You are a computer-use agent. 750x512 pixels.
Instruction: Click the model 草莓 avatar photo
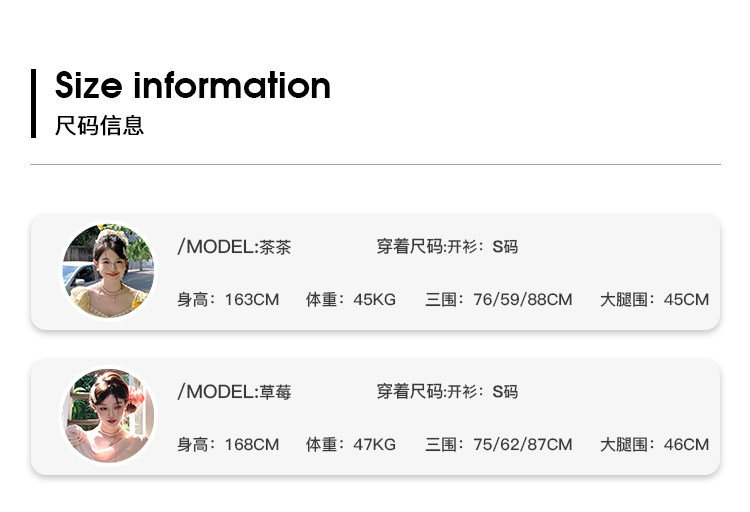tap(108, 416)
